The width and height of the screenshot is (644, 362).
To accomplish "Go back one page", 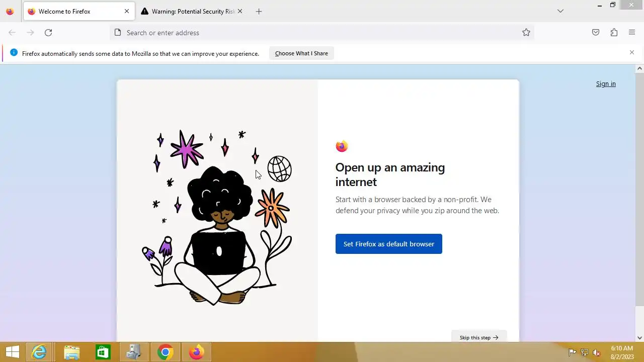I will (12, 33).
